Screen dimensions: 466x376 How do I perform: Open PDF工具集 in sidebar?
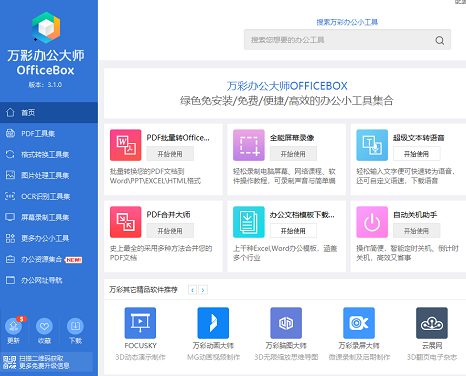click(x=49, y=134)
